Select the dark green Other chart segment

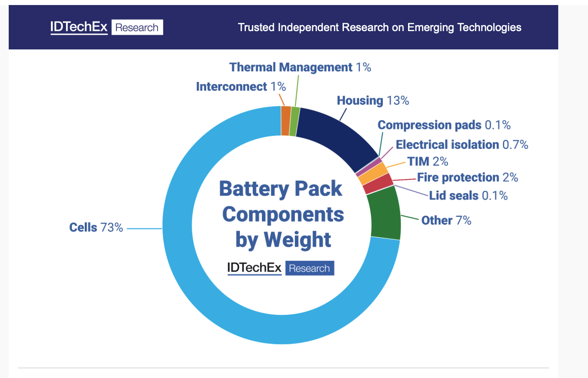pyautogui.click(x=385, y=215)
